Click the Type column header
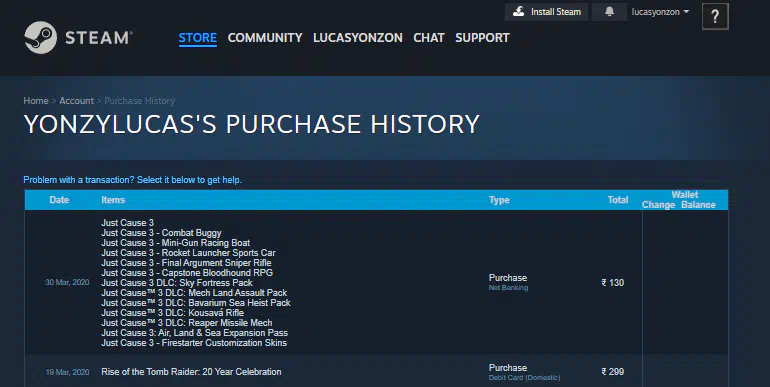Viewport: 770px width, 387px height. click(x=499, y=200)
